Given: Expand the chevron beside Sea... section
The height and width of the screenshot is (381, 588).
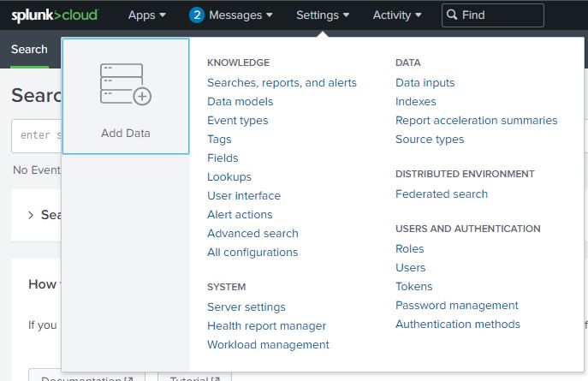Looking at the screenshot, I should (x=31, y=215).
